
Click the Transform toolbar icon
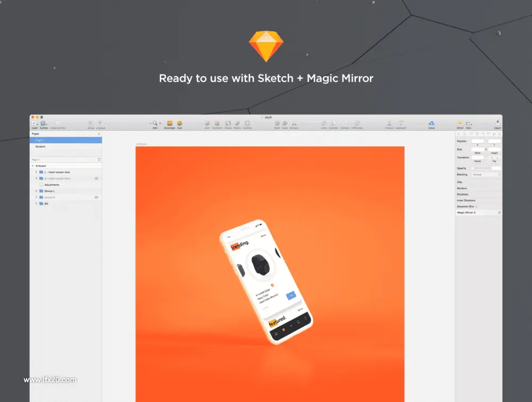(217, 123)
